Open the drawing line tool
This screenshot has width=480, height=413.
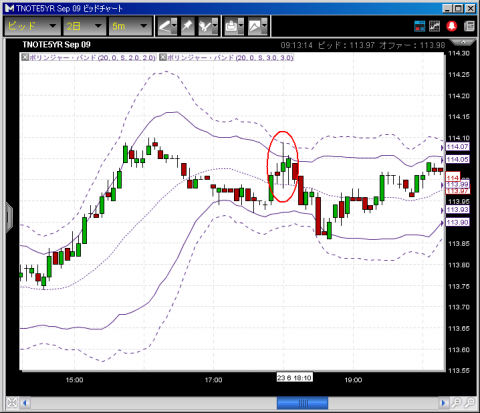(x=167, y=26)
